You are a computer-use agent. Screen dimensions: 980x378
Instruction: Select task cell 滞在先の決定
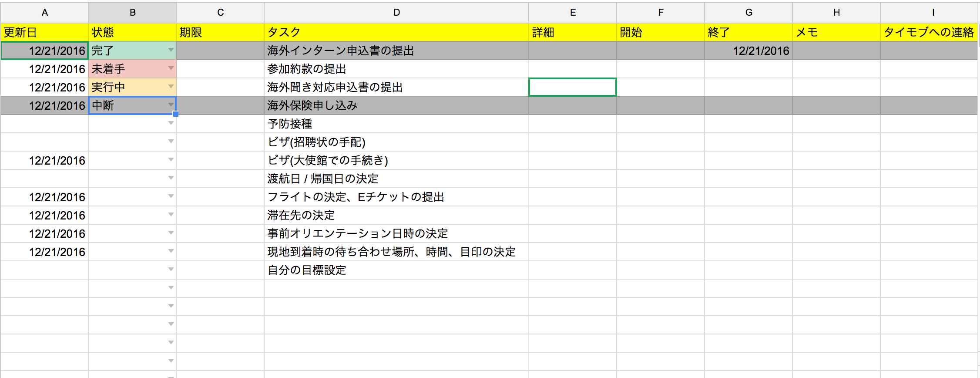(x=396, y=215)
